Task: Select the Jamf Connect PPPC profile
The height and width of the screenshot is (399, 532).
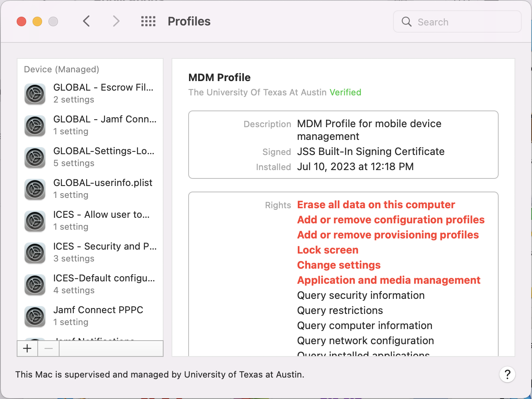Action: pyautogui.click(x=98, y=316)
